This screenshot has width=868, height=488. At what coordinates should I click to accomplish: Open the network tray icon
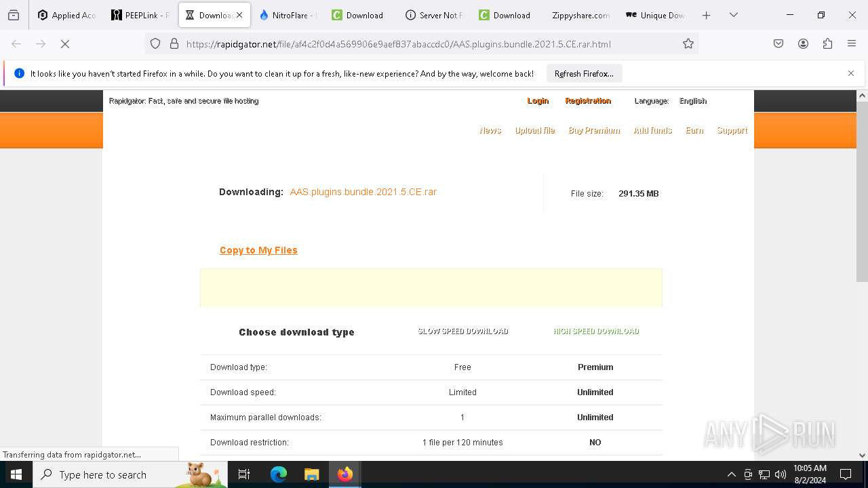pyautogui.click(x=764, y=474)
